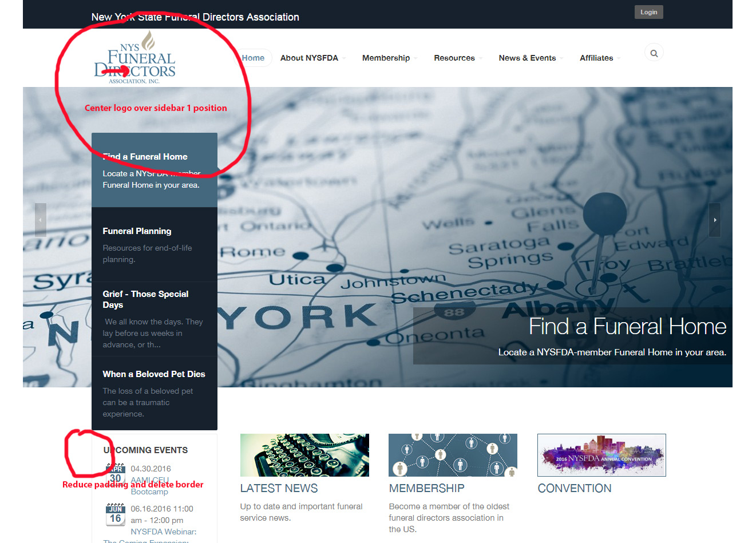
Task: Open the Affiliates dropdown menu
Action: coord(596,58)
